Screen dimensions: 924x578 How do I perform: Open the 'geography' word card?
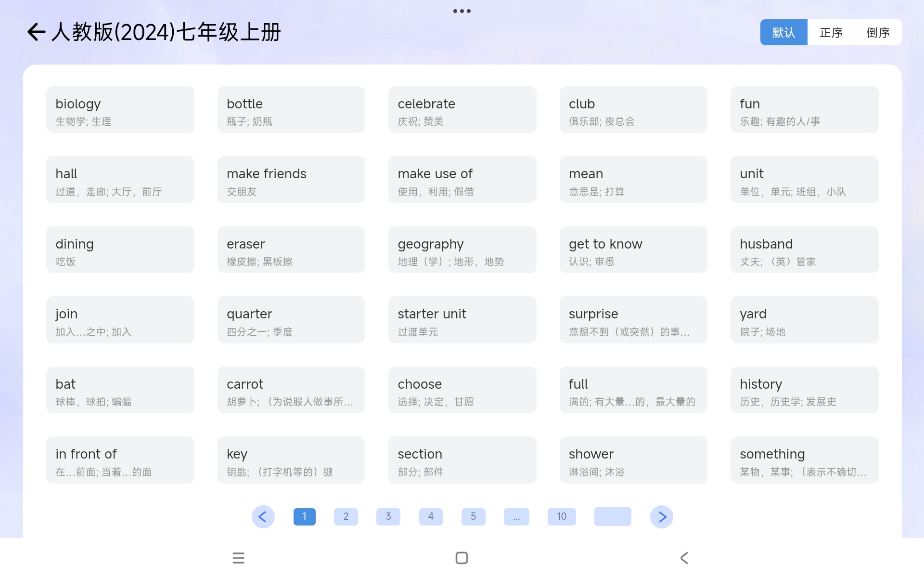462,250
